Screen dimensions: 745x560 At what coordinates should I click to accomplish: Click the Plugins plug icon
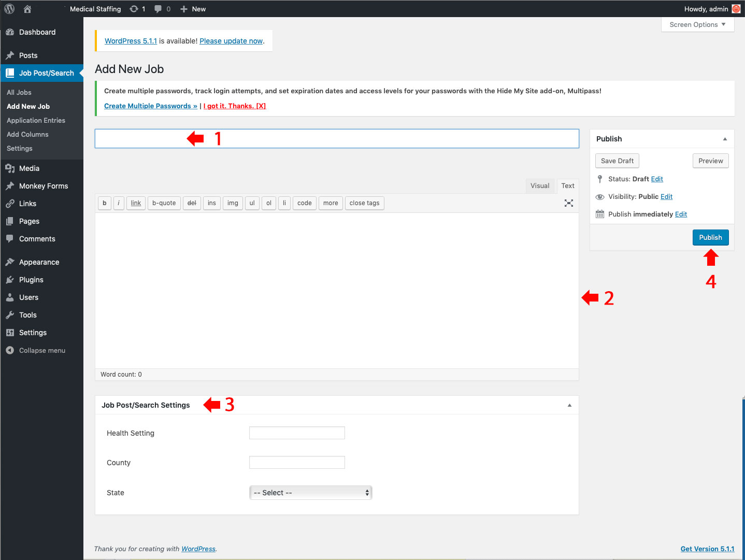10,280
